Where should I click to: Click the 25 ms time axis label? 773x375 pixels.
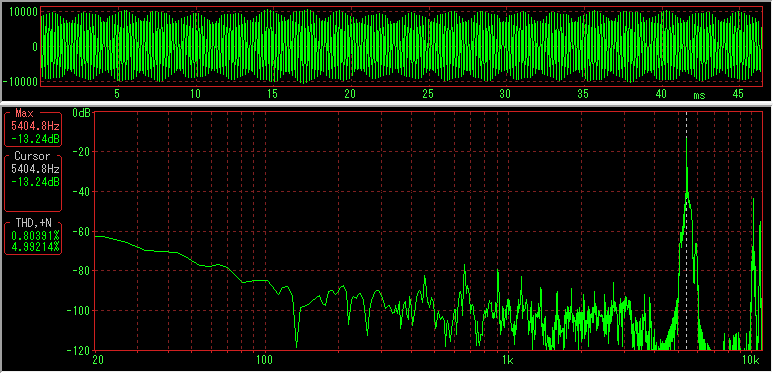(428, 94)
